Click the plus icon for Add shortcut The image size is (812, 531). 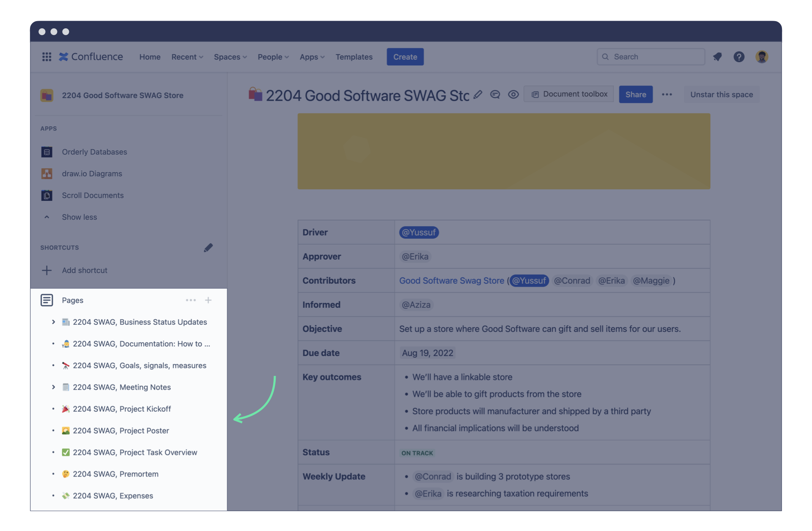coord(47,270)
